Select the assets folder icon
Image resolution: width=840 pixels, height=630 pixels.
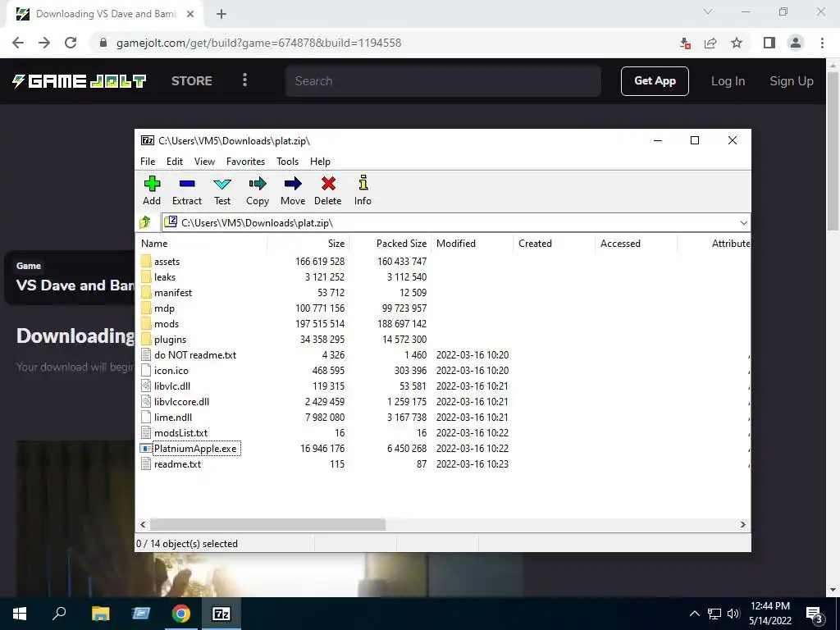(x=146, y=262)
